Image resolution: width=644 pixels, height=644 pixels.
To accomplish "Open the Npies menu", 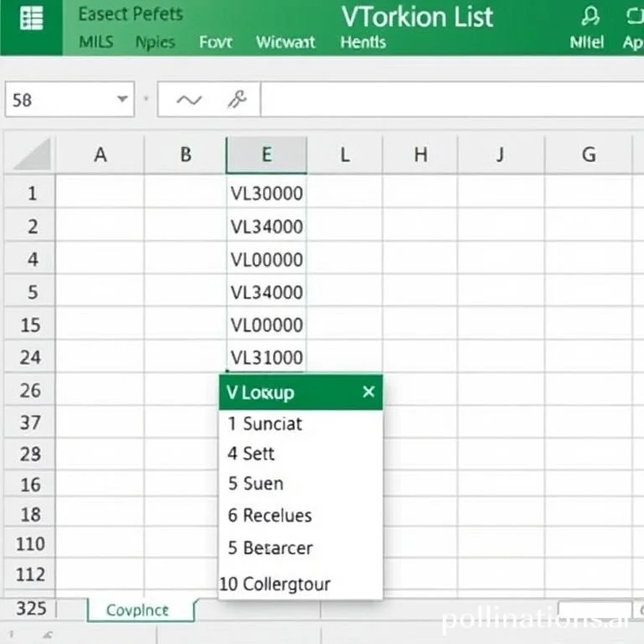I will pos(155,42).
